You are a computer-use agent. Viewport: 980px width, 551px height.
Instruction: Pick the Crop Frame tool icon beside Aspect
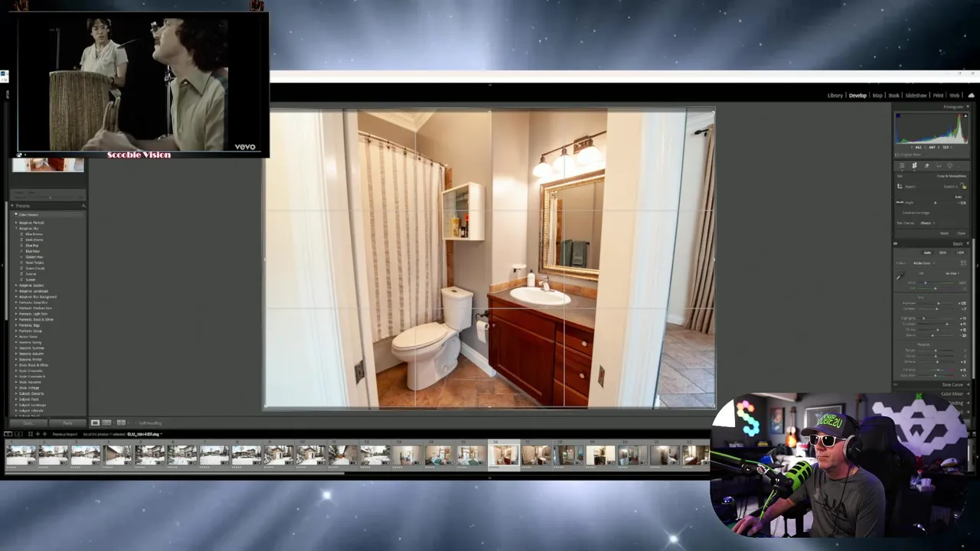point(900,187)
